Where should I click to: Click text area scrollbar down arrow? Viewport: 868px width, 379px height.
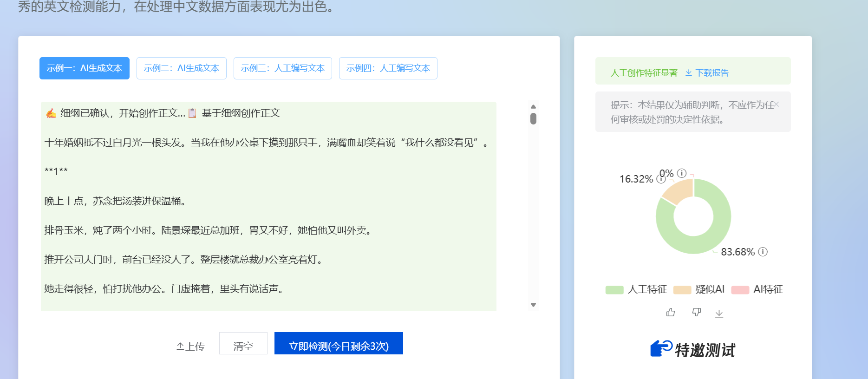tap(533, 305)
